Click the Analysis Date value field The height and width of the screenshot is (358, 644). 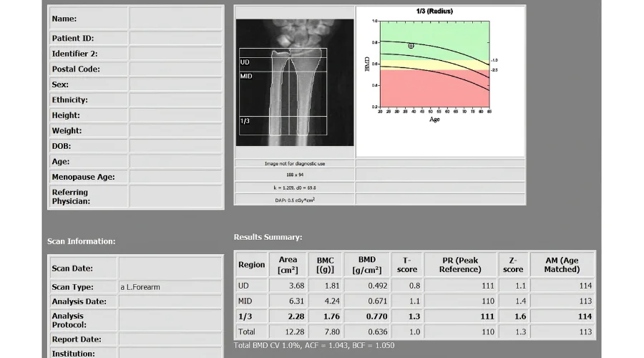coord(170,301)
